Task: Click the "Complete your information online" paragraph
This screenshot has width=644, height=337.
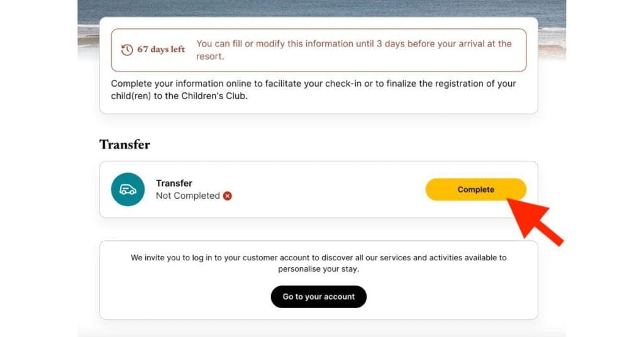Action: [x=313, y=89]
